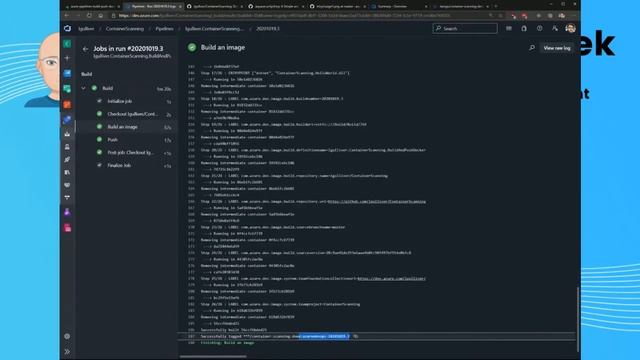Open the Azure DevOps home logo
This screenshot has width=640, height=360.
click(67, 29)
